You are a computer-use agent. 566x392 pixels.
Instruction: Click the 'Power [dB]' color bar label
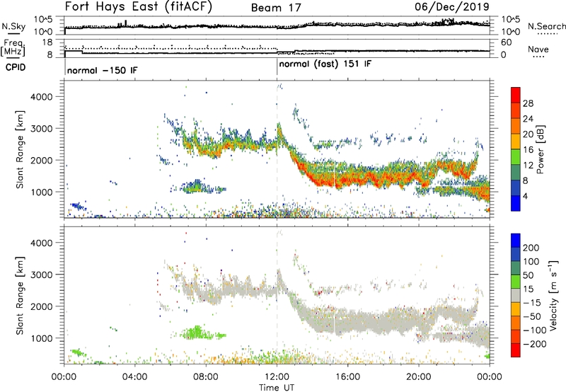(540, 149)
